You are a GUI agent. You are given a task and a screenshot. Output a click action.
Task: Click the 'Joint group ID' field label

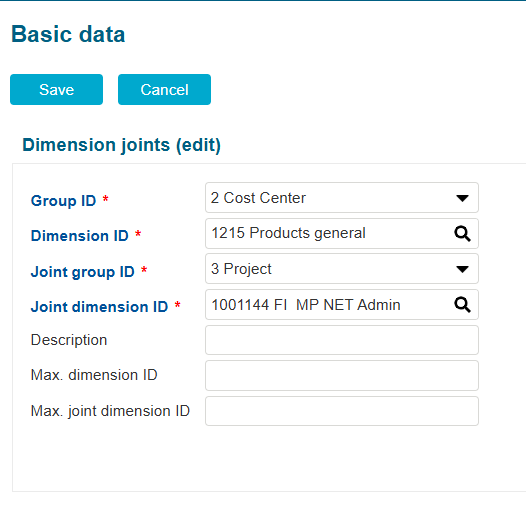tap(83, 272)
